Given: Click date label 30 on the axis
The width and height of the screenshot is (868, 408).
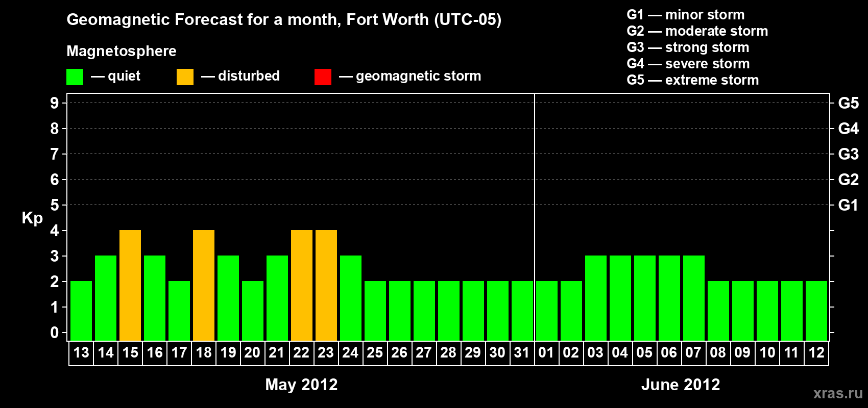Looking at the screenshot, I should pyautogui.click(x=498, y=353).
